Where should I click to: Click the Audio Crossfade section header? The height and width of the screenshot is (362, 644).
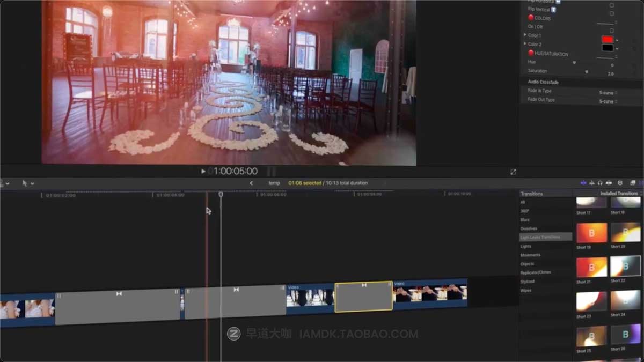543,82
